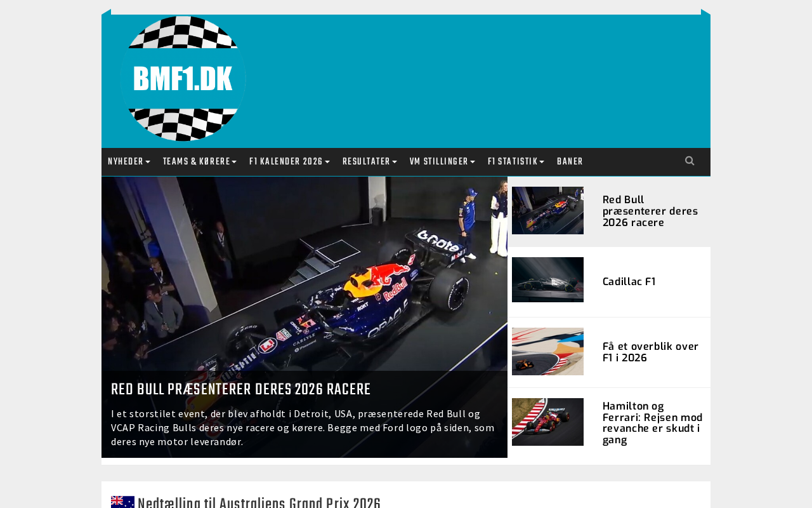The height and width of the screenshot is (508, 812).
Task: Expand the Teams & Kørere dropdown
Action: (200, 162)
